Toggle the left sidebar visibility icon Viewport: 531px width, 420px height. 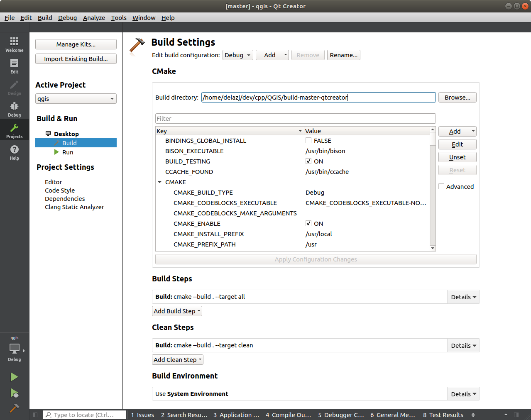tap(35, 415)
